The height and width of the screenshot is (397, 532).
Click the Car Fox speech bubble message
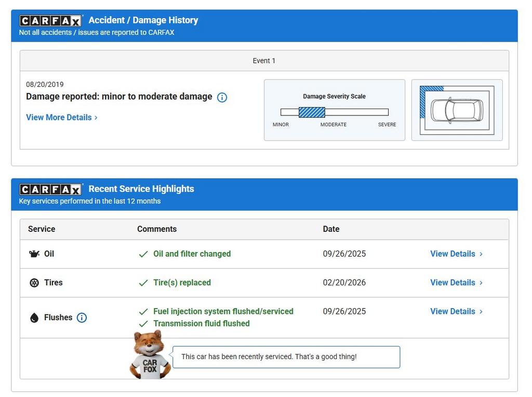pos(286,357)
